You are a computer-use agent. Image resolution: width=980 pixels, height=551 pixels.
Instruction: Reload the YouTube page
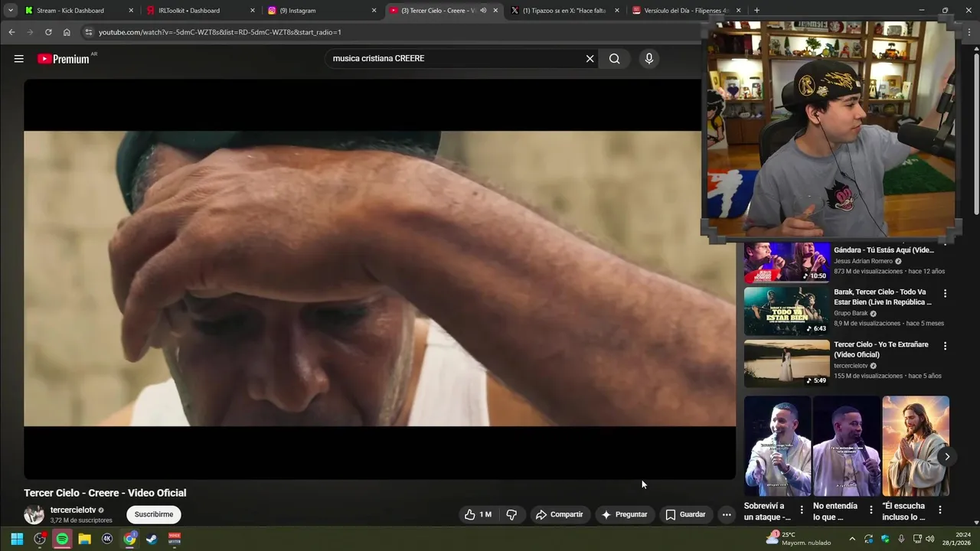(x=48, y=32)
